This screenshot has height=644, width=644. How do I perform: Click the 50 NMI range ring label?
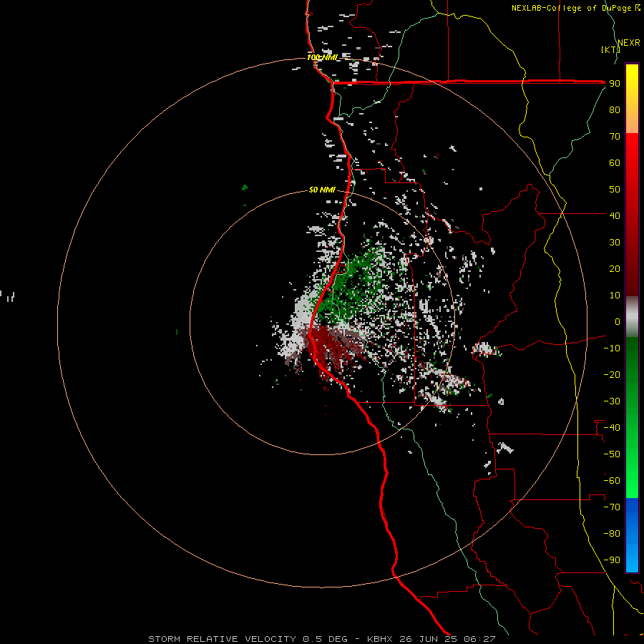pyautogui.click(x=322, y=190)
